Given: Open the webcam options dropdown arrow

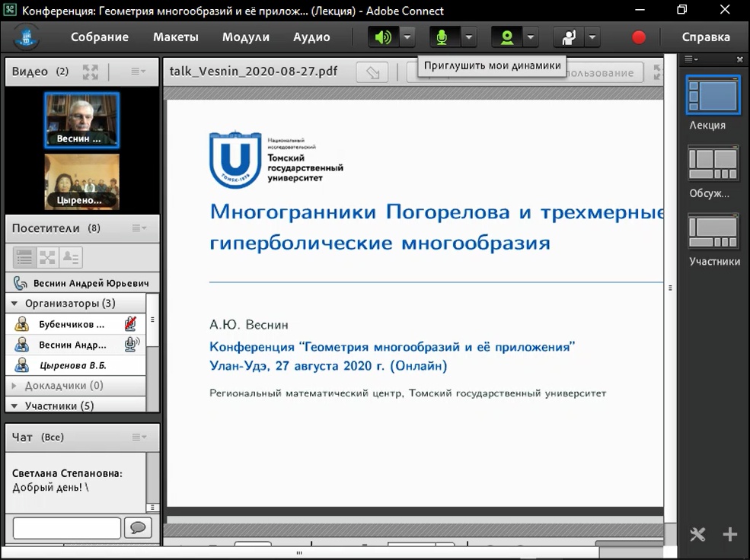Looking at the screenshot, I should pos(530,37).
